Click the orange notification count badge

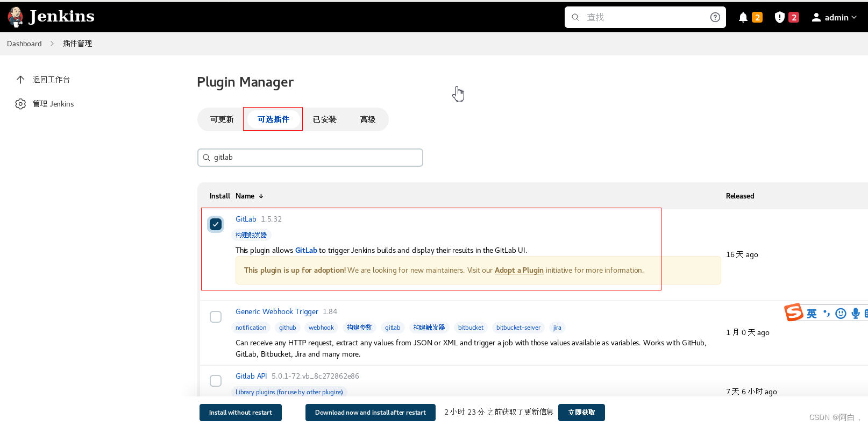coord(757,17)
